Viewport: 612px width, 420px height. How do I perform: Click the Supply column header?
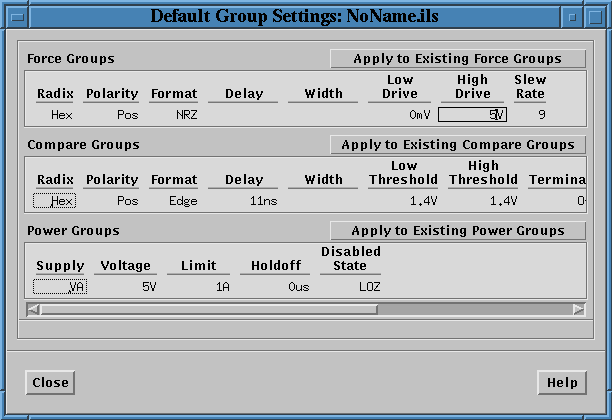click(x=60, y=266)
